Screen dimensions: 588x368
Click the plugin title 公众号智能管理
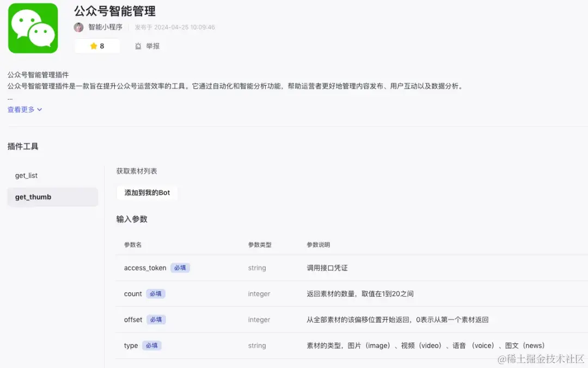(x=114, y=11)
